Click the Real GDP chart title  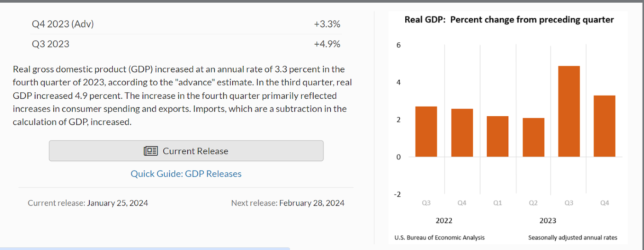509,20
